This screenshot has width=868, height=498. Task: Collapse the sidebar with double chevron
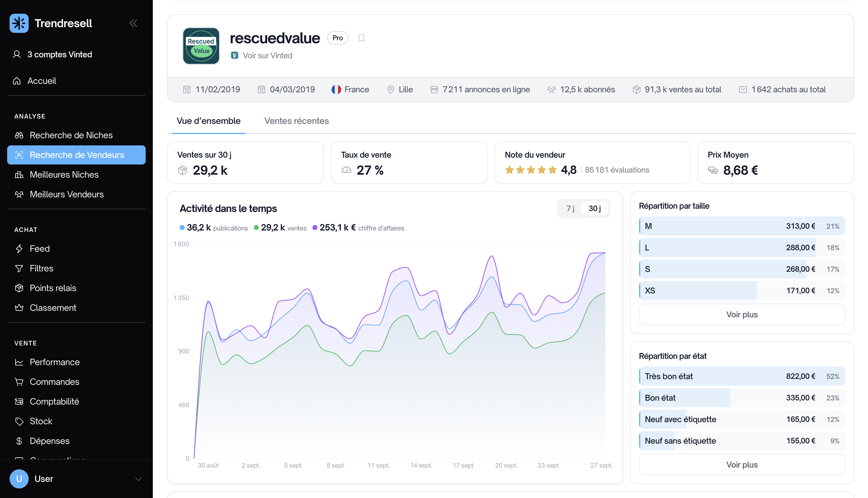[133, 23]
